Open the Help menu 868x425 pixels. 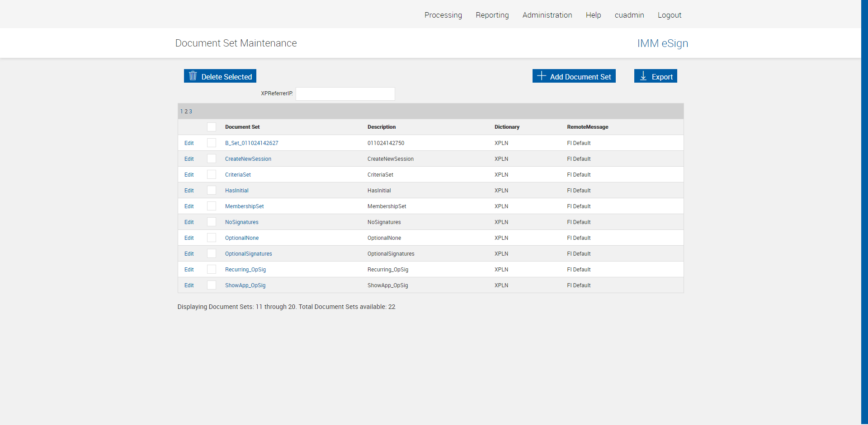tap(593, 15)
